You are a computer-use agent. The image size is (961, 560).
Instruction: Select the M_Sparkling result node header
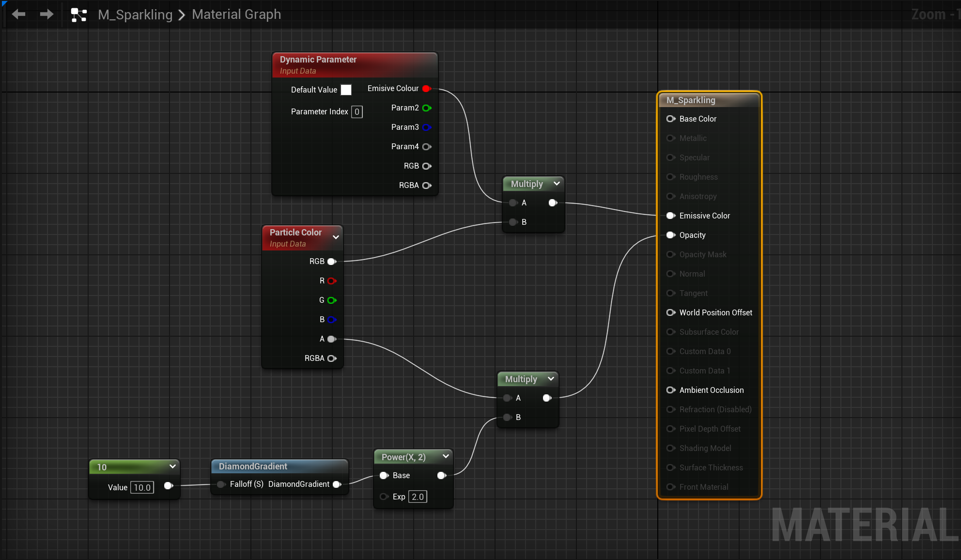[691, 100]
